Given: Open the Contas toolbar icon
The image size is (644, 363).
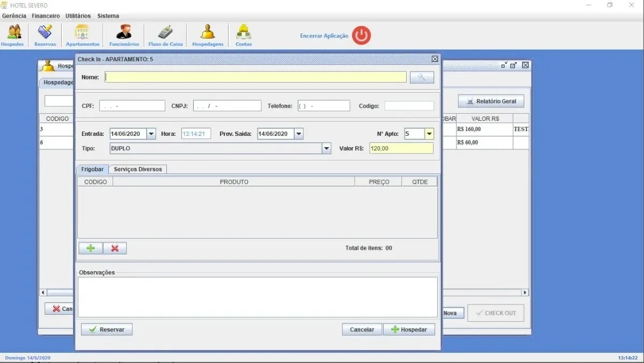Looking at the screenshot, I should click(x=244, y=35).
